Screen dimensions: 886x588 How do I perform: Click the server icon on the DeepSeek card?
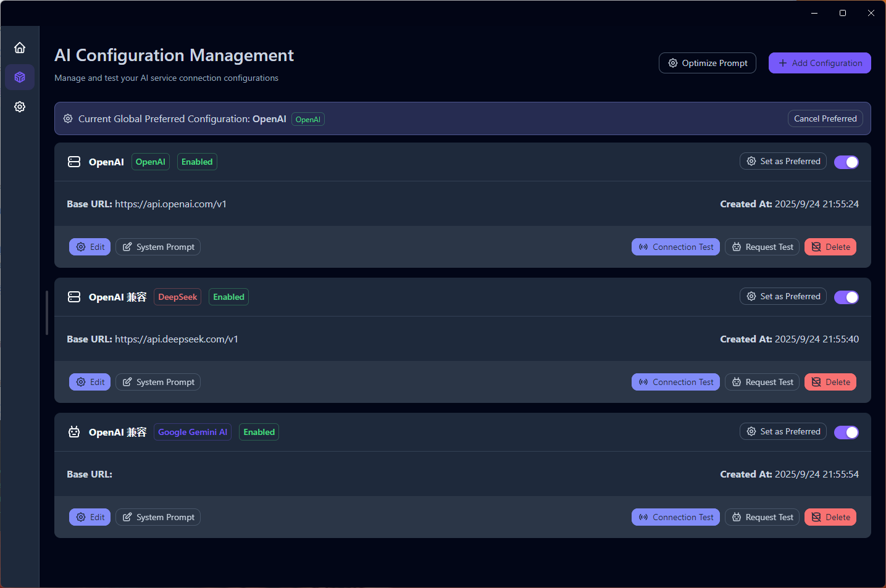[x=74, y=297]
